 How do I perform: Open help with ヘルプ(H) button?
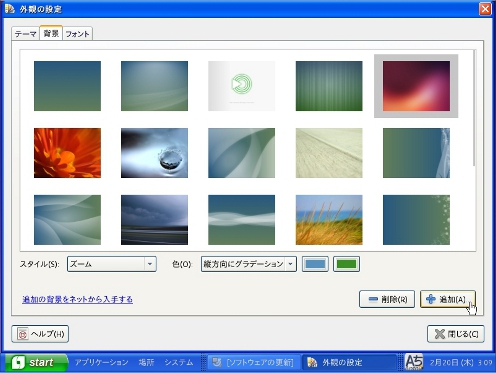(40, 334)
